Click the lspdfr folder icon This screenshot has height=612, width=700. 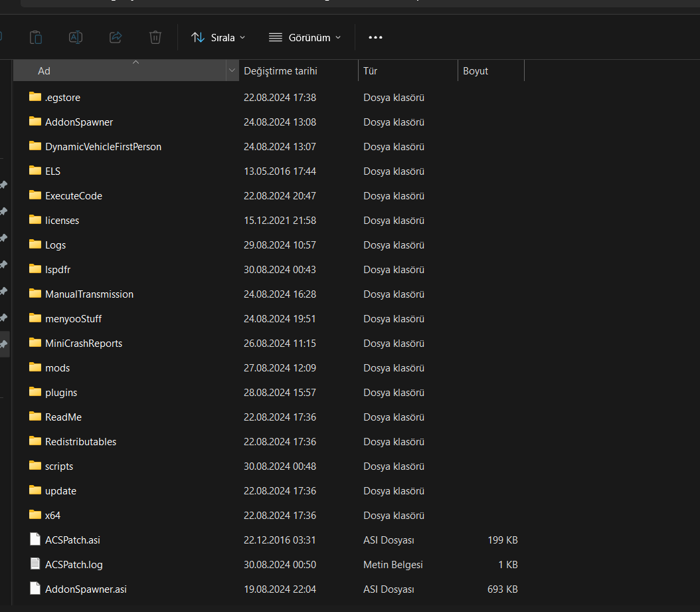[35, 269]
